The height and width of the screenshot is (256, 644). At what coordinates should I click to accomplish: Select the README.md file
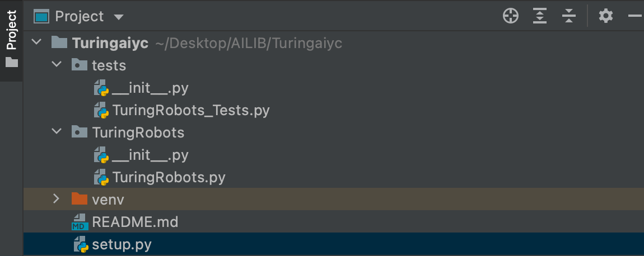[135, 222]
